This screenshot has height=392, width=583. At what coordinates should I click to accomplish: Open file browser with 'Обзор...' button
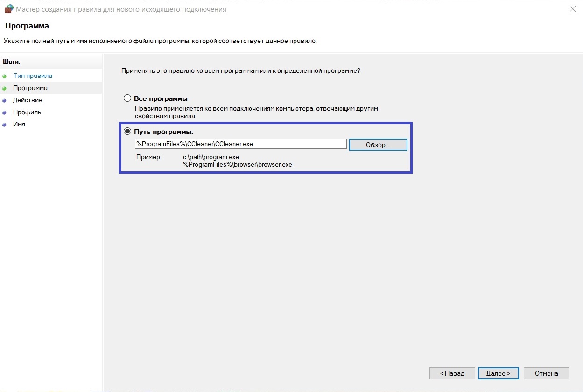(x=378, y=145)
